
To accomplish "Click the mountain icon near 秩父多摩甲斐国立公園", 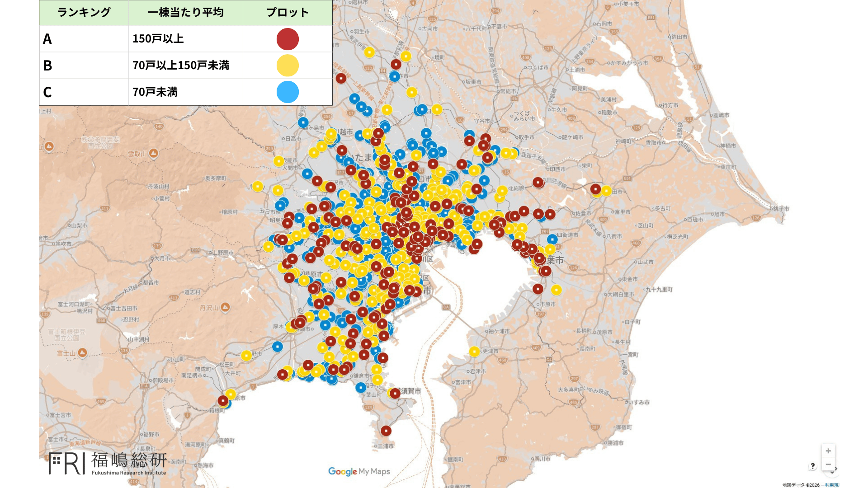I will point(49,146).
